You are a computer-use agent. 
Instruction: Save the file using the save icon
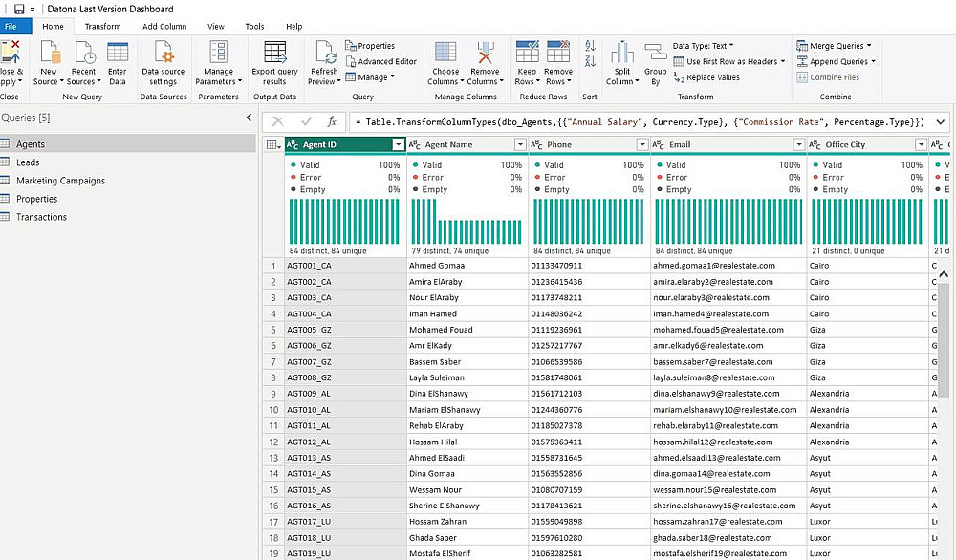coord(19,9)
